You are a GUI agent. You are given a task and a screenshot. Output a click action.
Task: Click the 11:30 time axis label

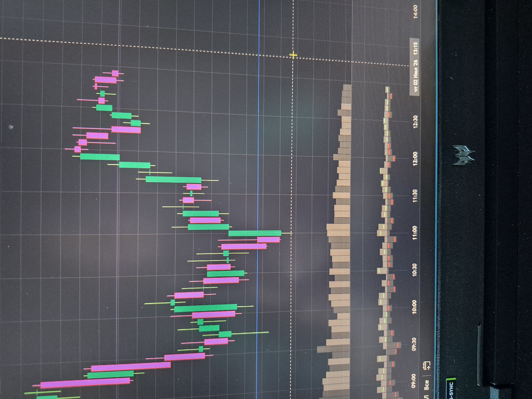click(415, 196)
